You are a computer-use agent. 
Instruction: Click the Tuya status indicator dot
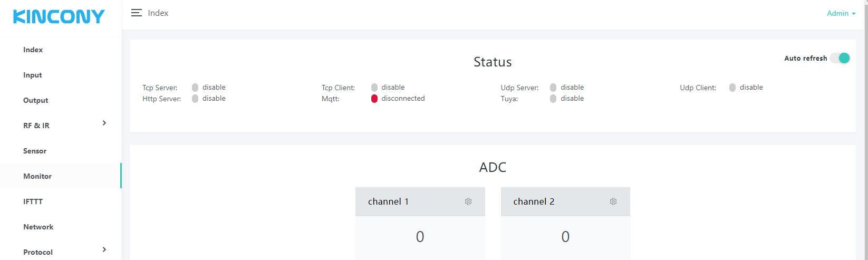coord(553,99)
